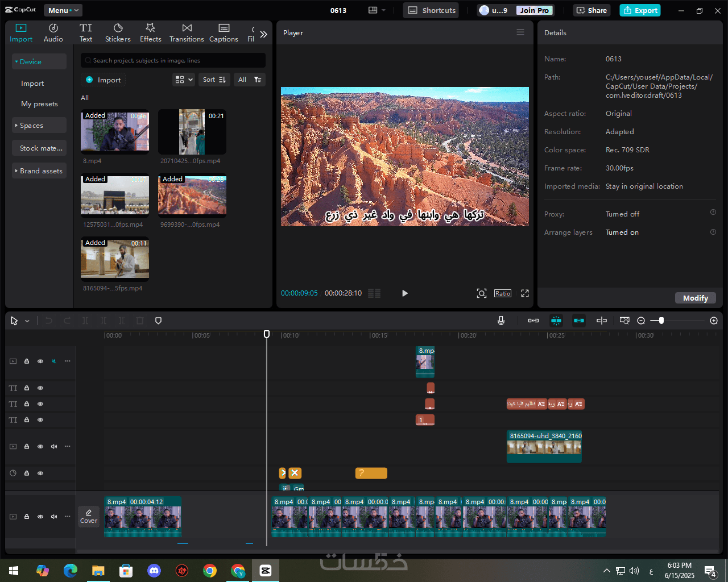
Task: Open the Menu dropdown
Action: pyautogui.click(x=63, y=10)
